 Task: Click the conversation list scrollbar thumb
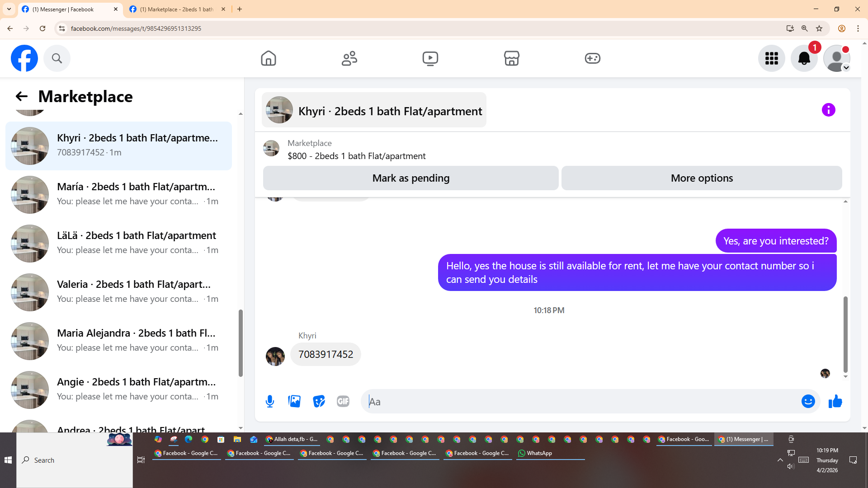pos(241,343)
